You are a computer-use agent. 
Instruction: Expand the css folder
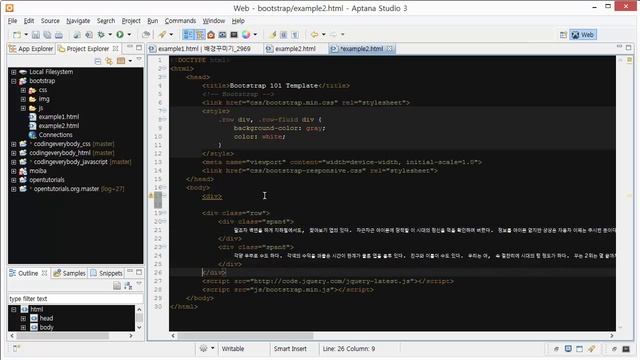23,90
